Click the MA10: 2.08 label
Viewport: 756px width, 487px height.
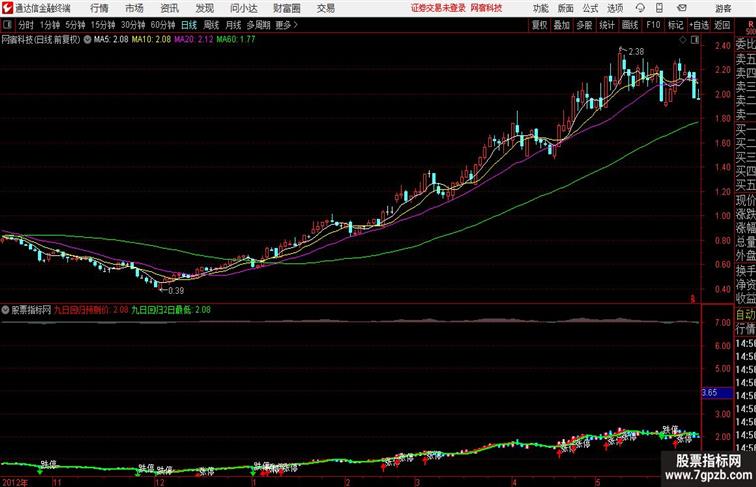tap(151, 40)
